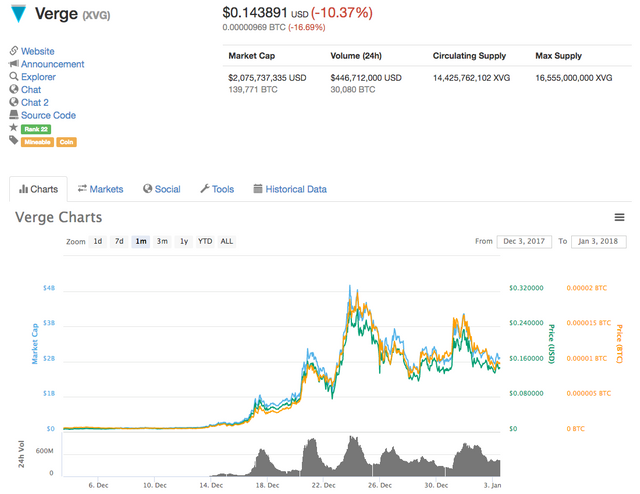Image resolution: width=640 pixels, height=494 pixels.
Task: Click the link icon beside Website
Action: 14,51
